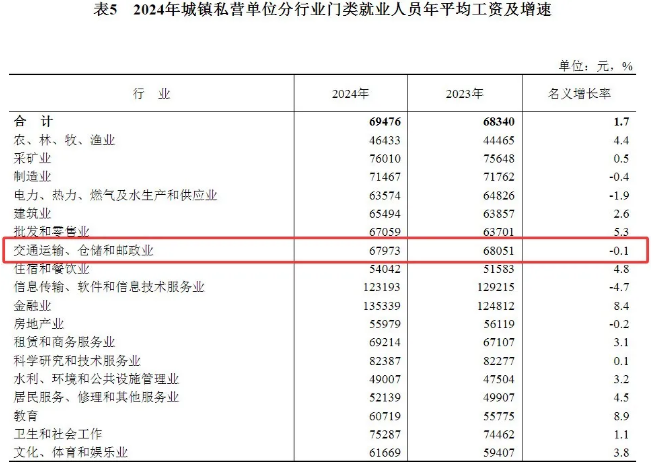Select the 房地产业 row label
The height and width of the screenshot is (463, 651).
point(39,324)
